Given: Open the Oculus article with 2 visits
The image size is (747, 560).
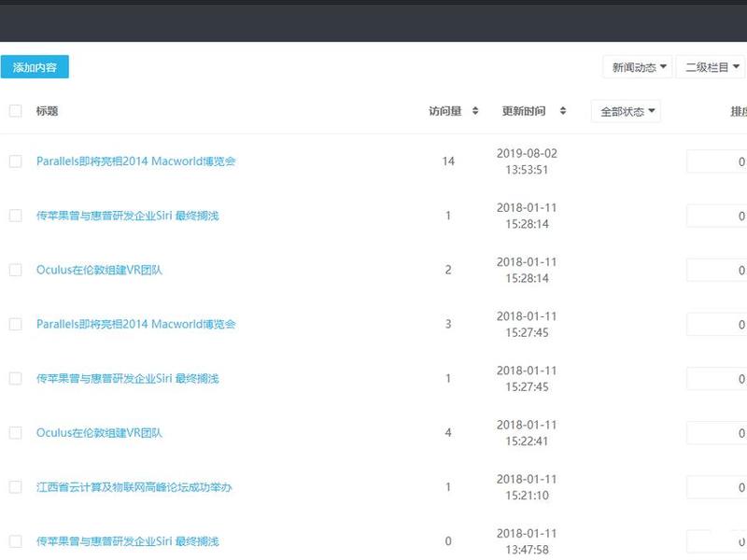Looking at the screenshot, I should click(x=99, y=270).
